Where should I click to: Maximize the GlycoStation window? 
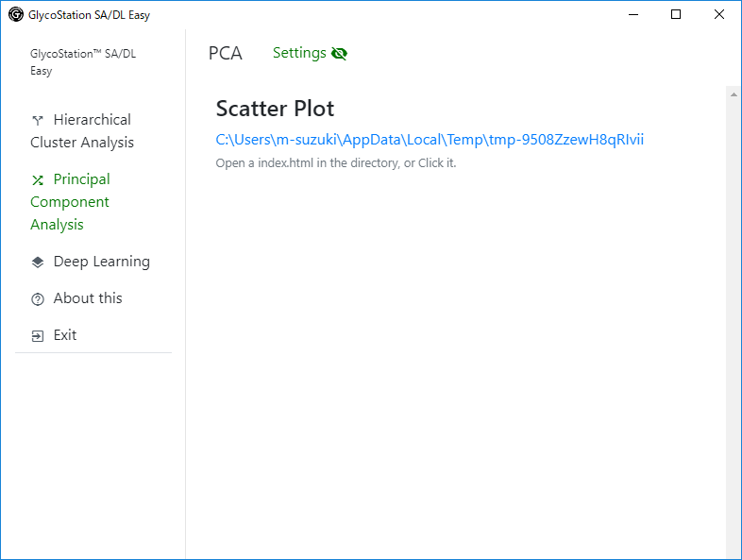click(x=676, y=15)
